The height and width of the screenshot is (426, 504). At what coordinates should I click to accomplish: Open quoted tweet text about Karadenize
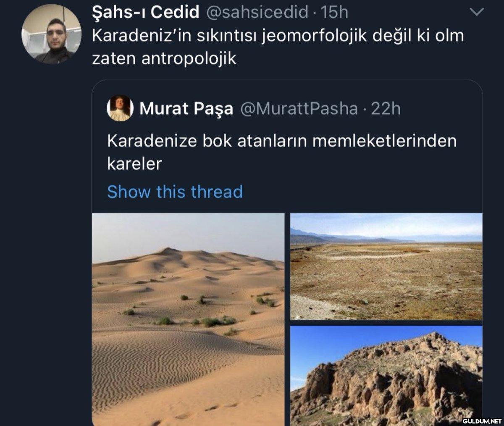point(282,152)
